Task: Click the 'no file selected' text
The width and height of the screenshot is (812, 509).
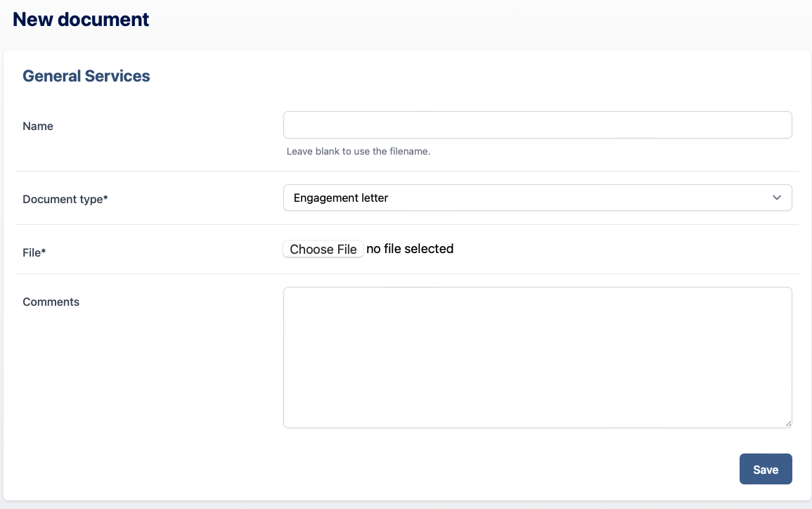Action: click(410, 249)
